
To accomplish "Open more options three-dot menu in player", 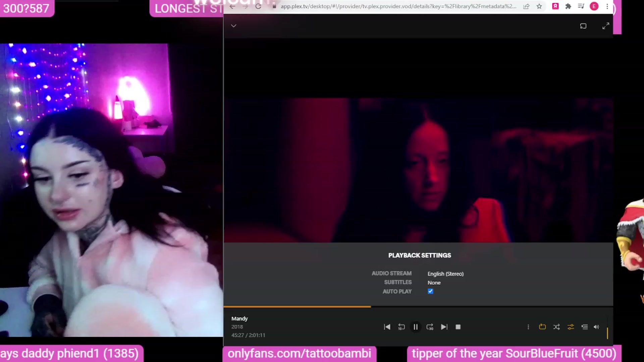I will (x=528, y=327).
